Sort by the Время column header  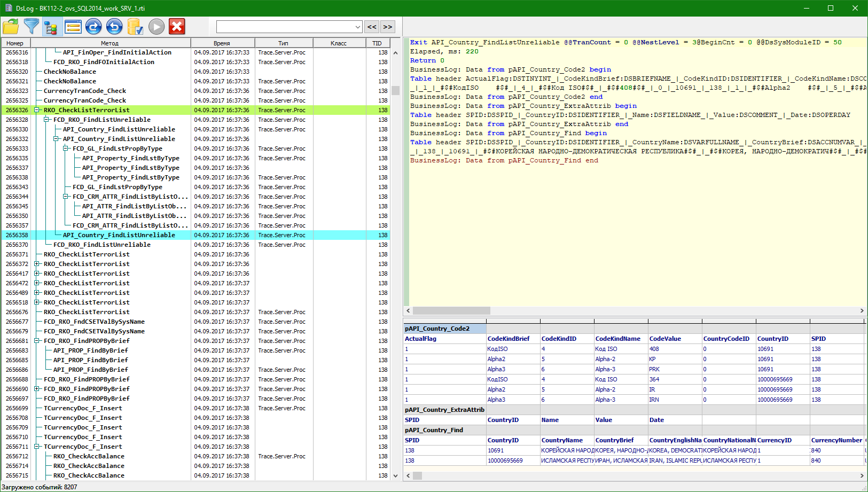click(x=222, y=43)
